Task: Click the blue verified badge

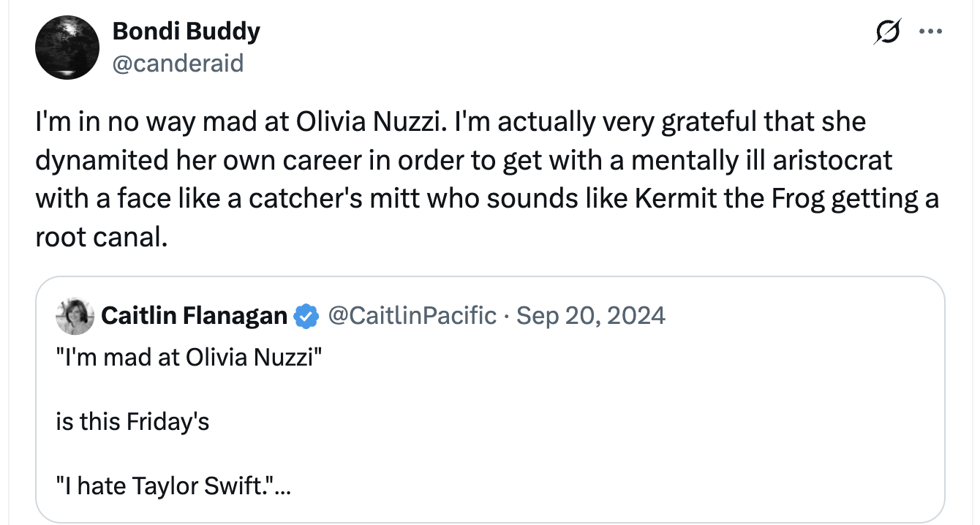Action: point(306,317)
